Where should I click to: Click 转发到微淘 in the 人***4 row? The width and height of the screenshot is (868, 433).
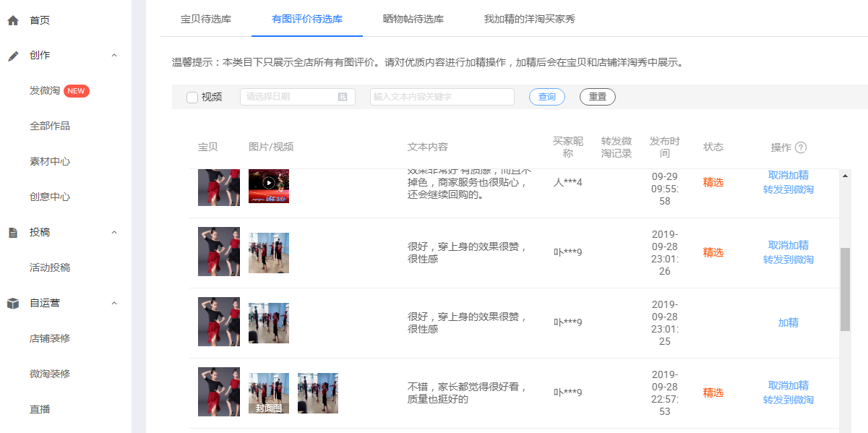(x=788, y=189)
